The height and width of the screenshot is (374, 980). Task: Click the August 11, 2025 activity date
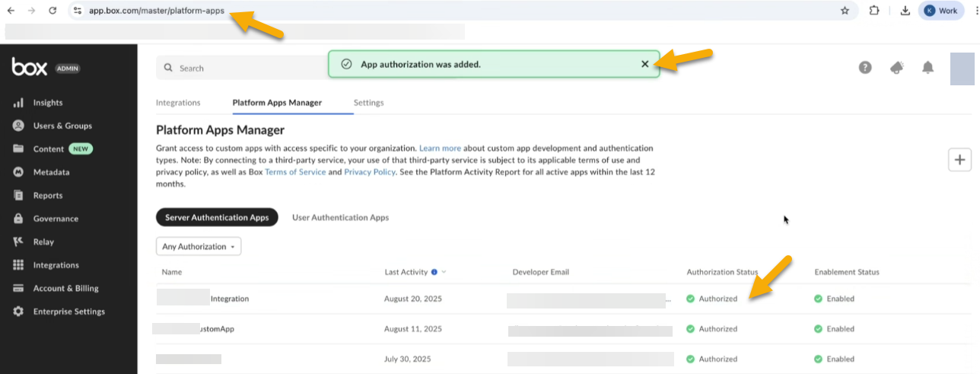coord(413,329)
